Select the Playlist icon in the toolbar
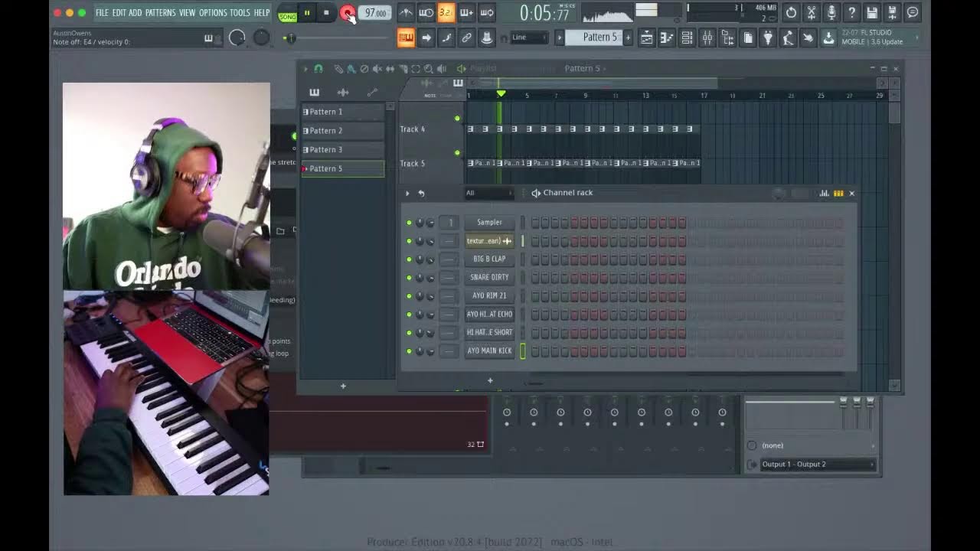Viewport: 980px width, 551px height. (647, 37)
